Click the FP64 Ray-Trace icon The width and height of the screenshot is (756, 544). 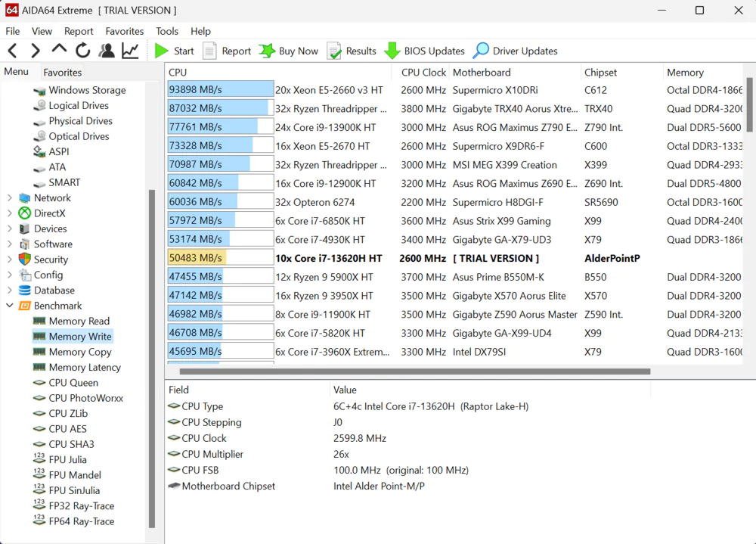(x=39, y=521)
